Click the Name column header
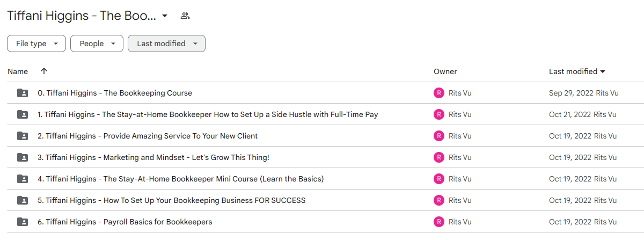 coord(18,71)
